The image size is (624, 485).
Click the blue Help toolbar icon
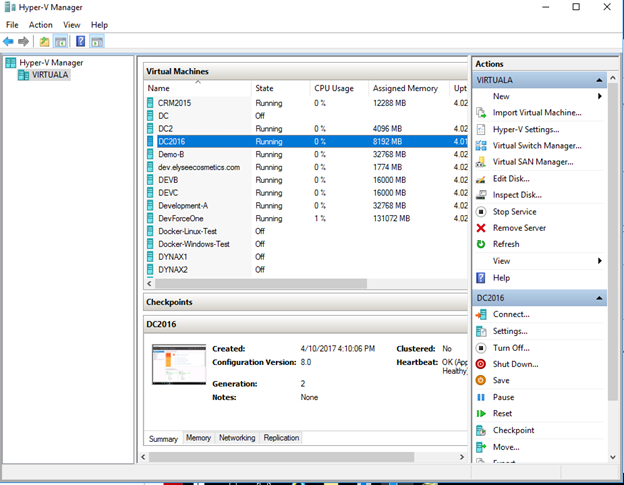(80, 41)
